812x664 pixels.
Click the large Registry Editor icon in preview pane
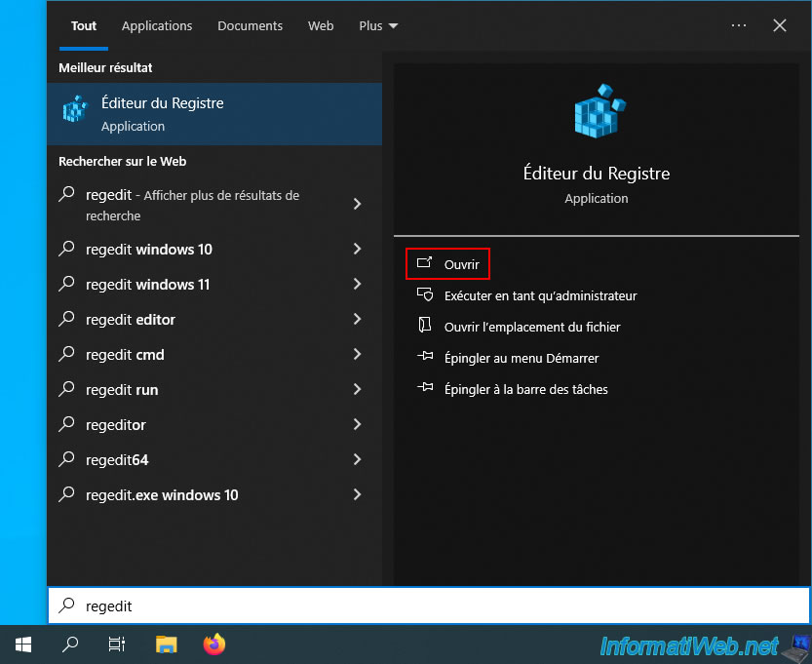click(x=599, y=111)
